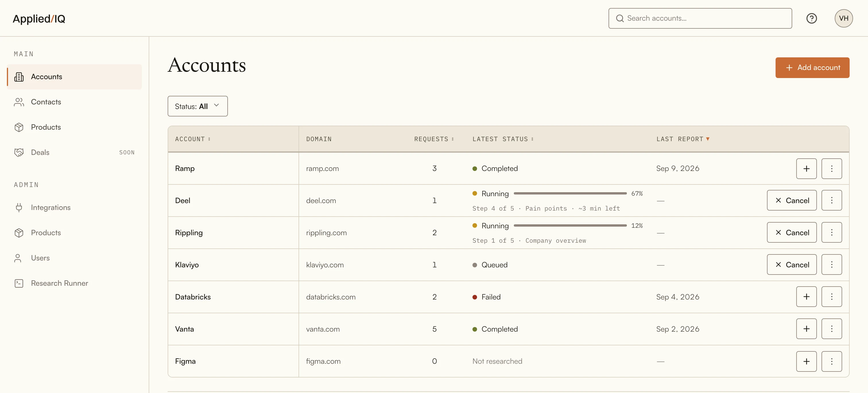Toggle the Last Report sort order

[683, 139]
